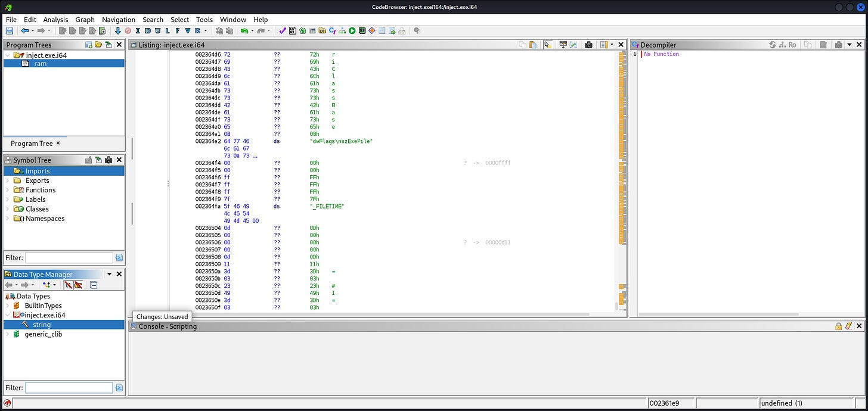Toggle the Console scroll lock icon
The width and height of the screenshot is (868, 411).
point(839,326)
